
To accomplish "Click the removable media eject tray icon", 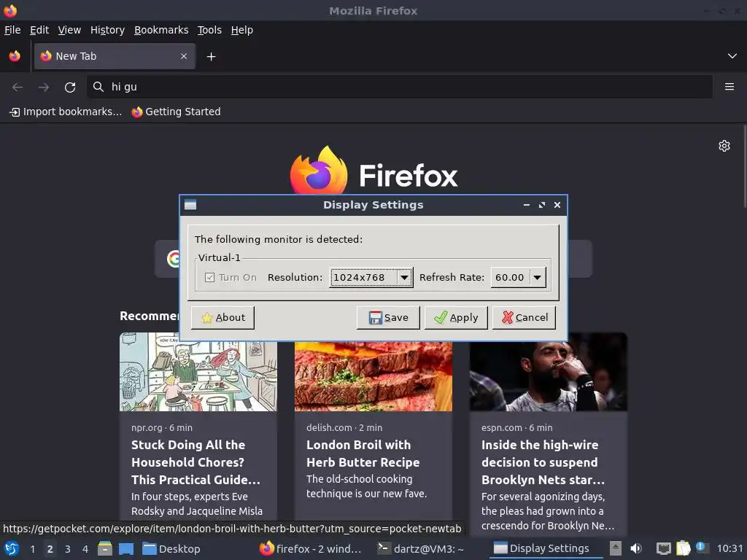I will click(x=616, y=548).
